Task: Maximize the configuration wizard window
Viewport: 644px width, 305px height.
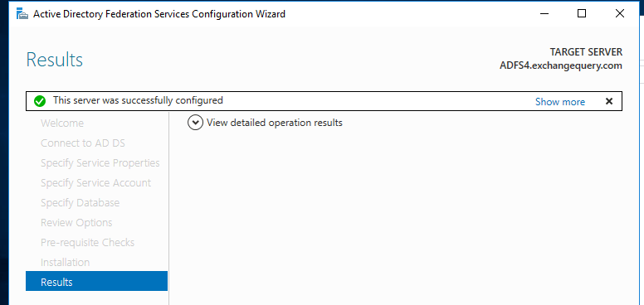Action: (582, 13)
